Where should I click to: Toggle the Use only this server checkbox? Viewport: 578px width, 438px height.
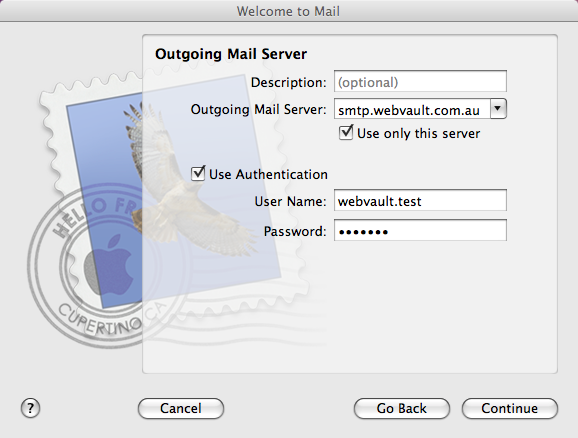[x=346, y=133]
